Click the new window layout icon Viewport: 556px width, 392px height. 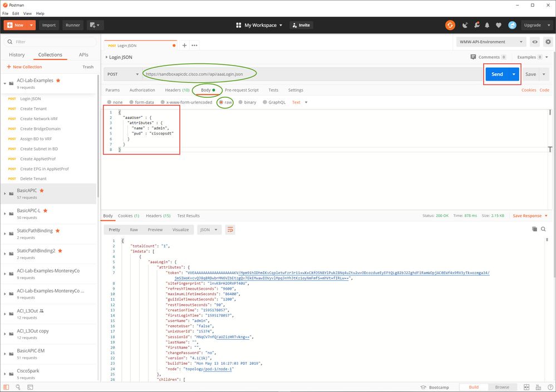(x=94, y=25)
